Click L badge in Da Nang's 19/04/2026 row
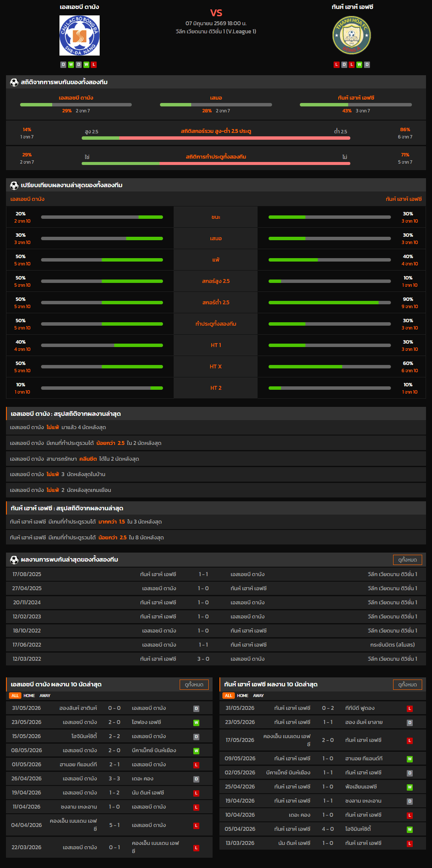The width and height of the screenshot is (432, 868). point(196,793)
